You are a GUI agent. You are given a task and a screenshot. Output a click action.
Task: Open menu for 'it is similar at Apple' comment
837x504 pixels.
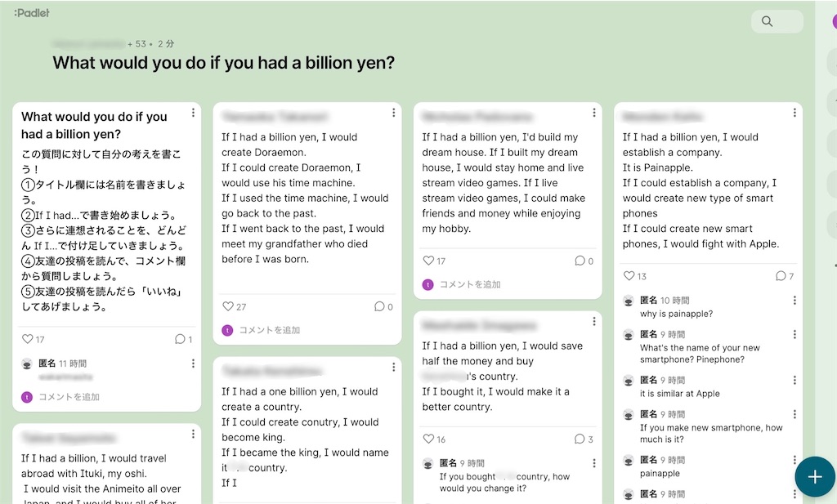[x=794, y=381]
